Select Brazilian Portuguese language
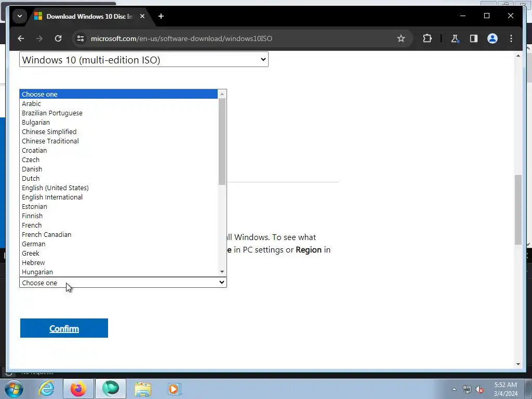 [x=118, y=113]
